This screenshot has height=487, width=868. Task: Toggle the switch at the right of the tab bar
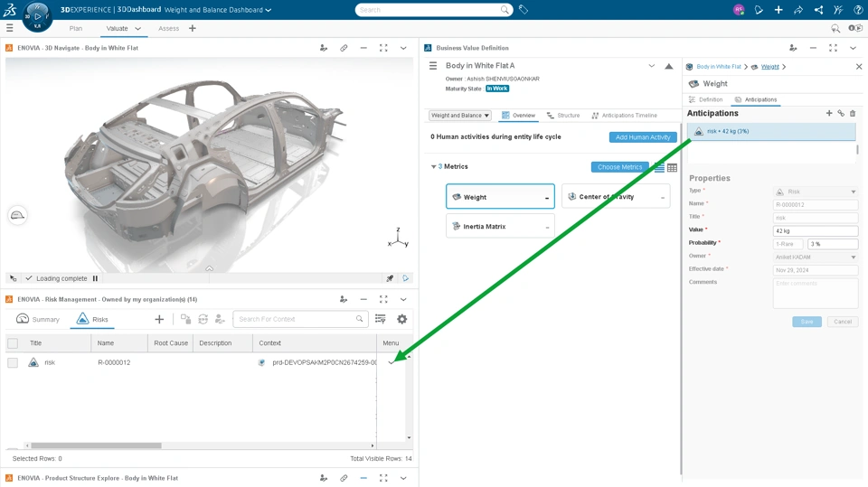coord(855,28)
